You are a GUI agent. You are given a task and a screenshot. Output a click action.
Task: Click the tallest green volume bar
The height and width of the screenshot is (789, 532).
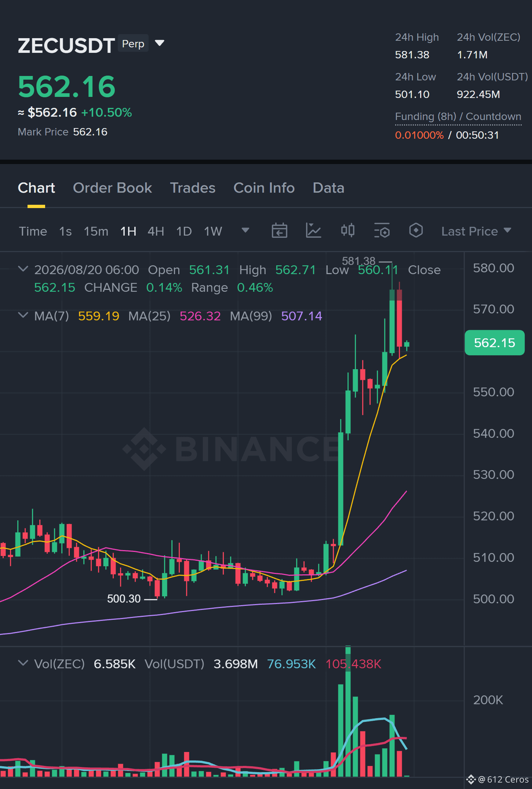point(348,711)
